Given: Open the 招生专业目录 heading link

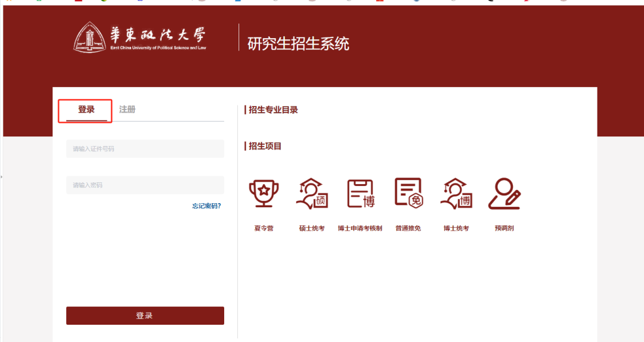Looking at the screenshot, I should click(273, 110).
